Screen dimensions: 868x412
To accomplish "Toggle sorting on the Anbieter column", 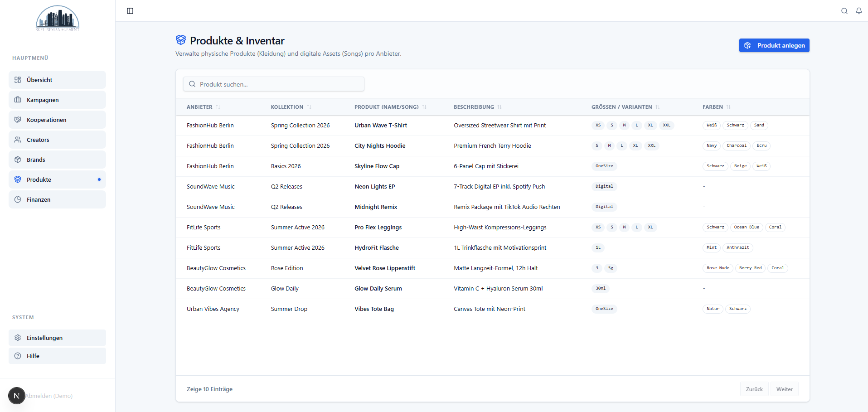I will tap(219, 107).
